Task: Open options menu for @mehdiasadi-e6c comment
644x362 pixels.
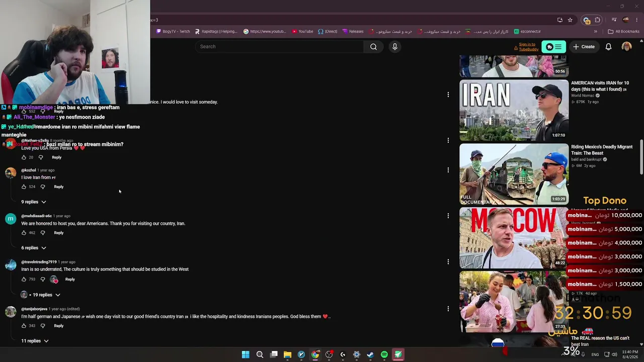Action: click(x=448, y=216)
